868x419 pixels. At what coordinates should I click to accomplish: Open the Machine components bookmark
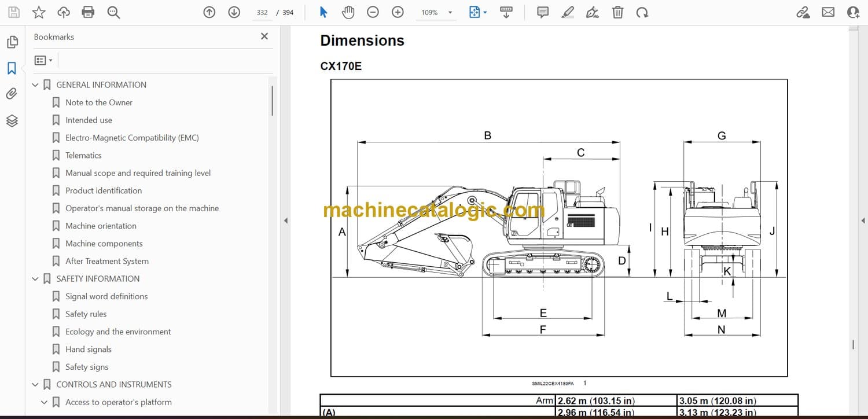pyautogui.click(x=104, y=244)
